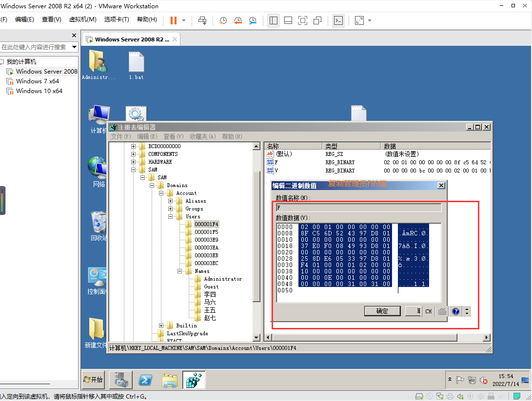
Task: Click the IME soft keyboard icon
Action: point(442,311)
